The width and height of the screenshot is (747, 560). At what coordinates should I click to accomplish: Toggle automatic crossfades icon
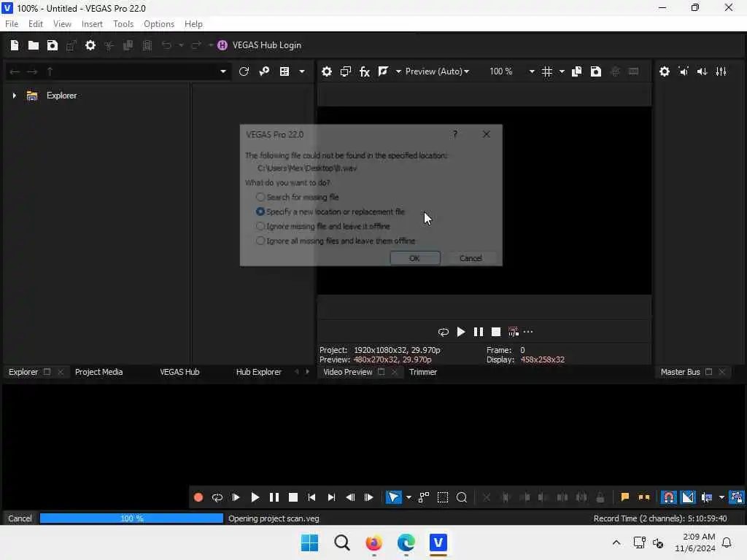688,497
